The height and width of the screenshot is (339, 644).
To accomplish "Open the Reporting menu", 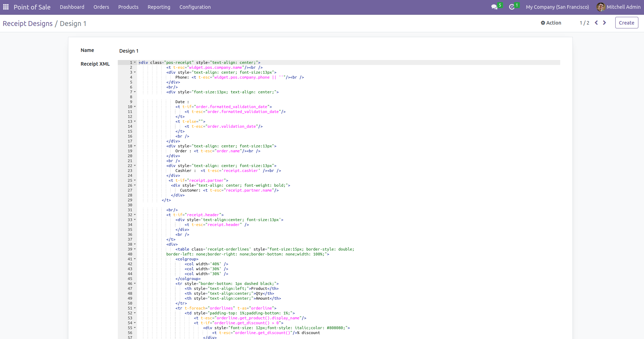I will 159,7.
